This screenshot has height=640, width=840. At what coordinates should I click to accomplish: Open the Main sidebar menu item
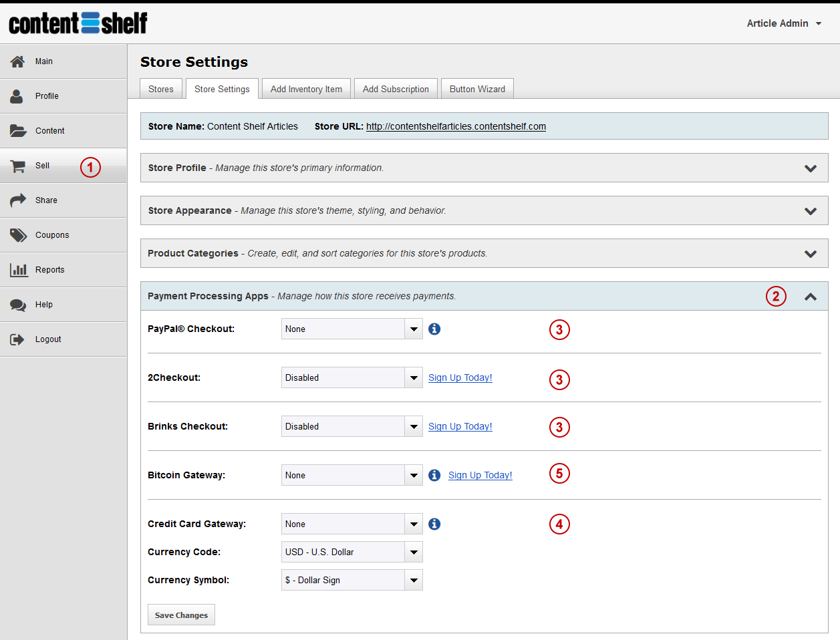(63, 61)
